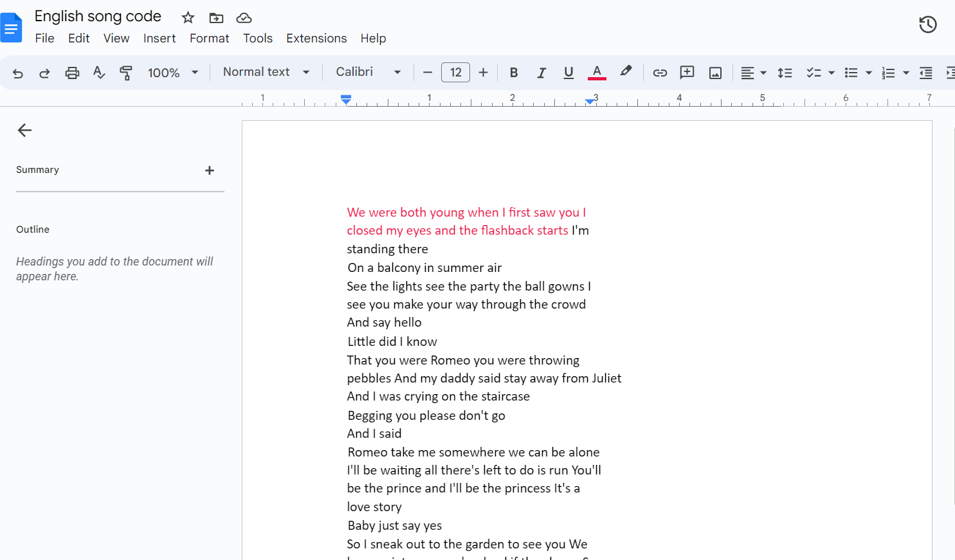Close the outline panel
Viewport: 955px width, 560px height.
pos(24,130)
